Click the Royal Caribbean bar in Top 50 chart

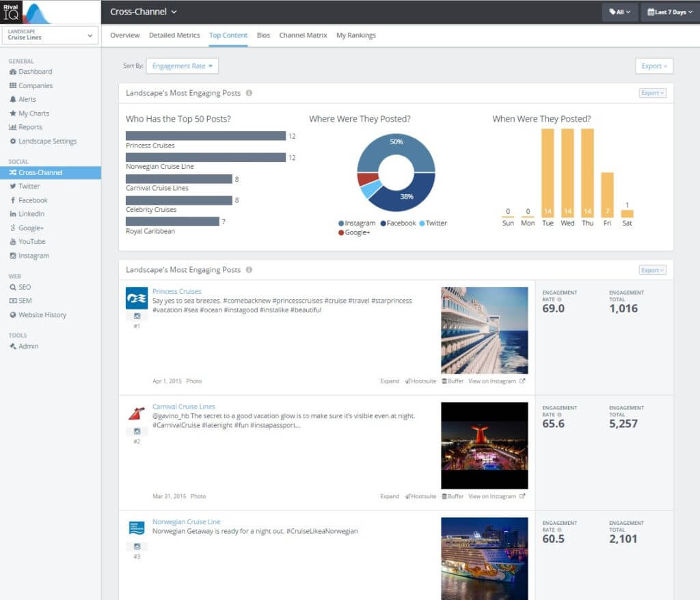(172, 221)
